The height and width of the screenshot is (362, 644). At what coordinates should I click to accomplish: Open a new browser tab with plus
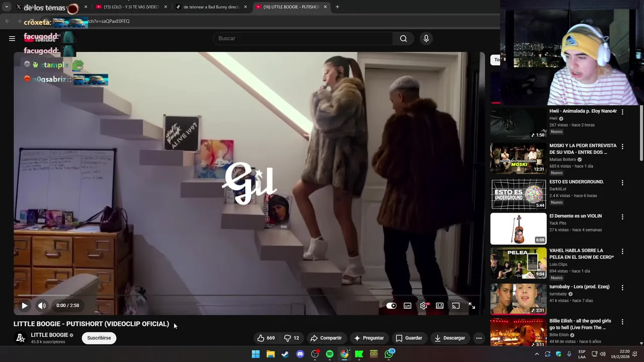point(337,7)
